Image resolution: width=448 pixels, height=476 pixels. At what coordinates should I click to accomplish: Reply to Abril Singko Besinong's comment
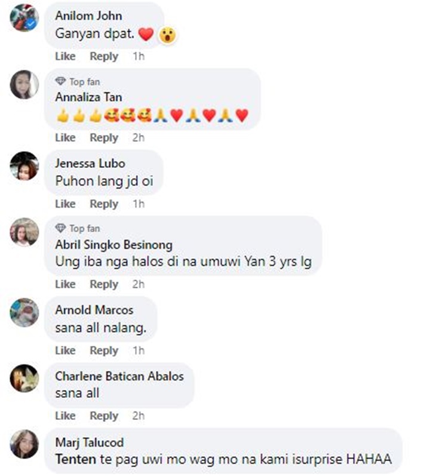pyautogui.click(x=104, y=284)
